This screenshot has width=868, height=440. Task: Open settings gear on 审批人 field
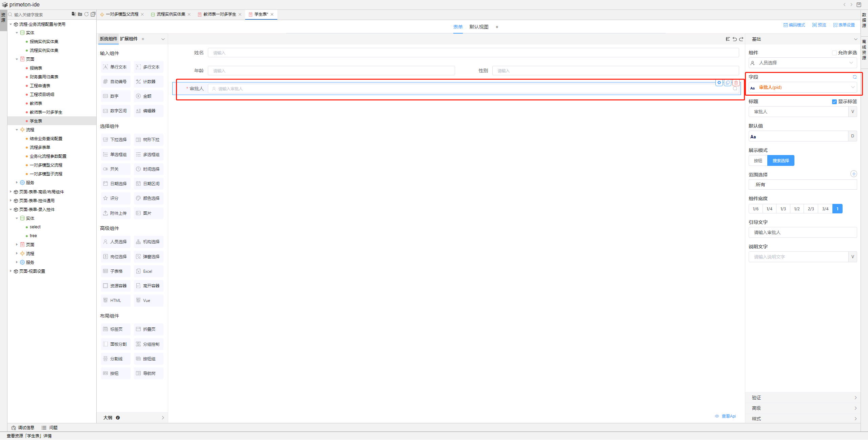click(719, 83)
